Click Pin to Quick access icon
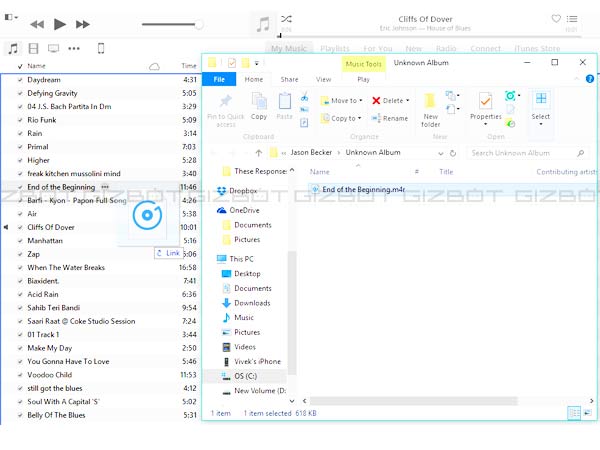600x450 pixels. tap(226, 107)
